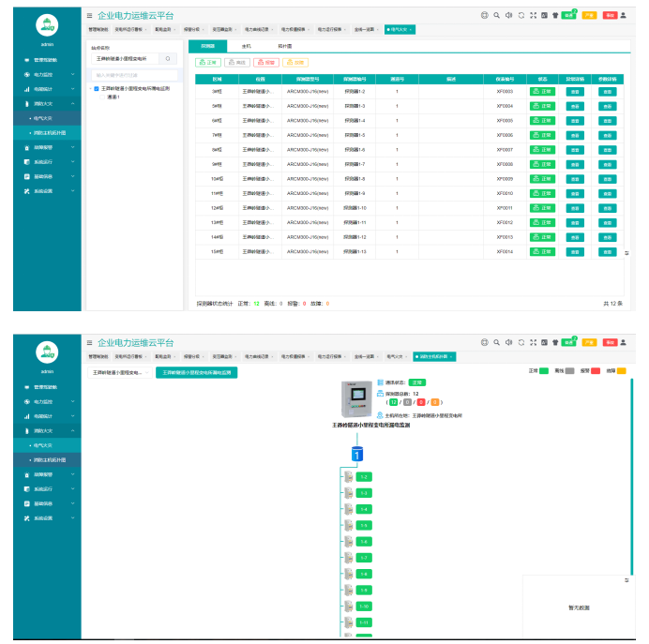Open 电气火灾 sidebar item on topology page
Viewport: 649px width, 644px height.
[48, 445]
